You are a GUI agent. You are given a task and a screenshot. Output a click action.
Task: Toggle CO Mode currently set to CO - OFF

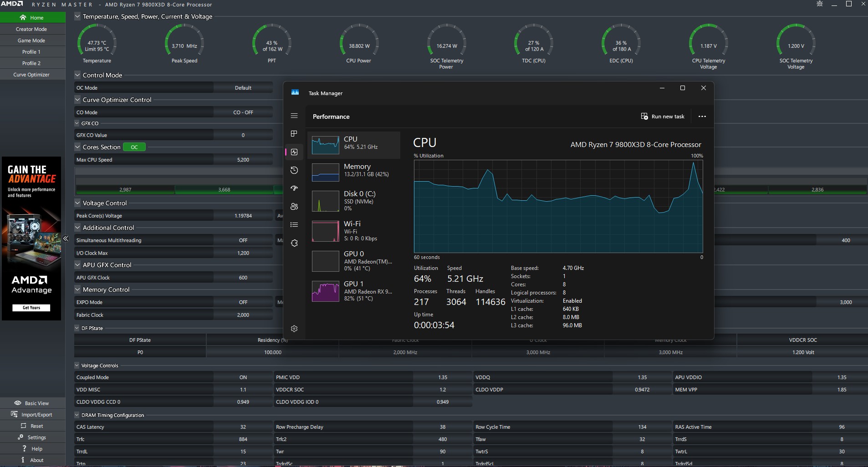243,112
